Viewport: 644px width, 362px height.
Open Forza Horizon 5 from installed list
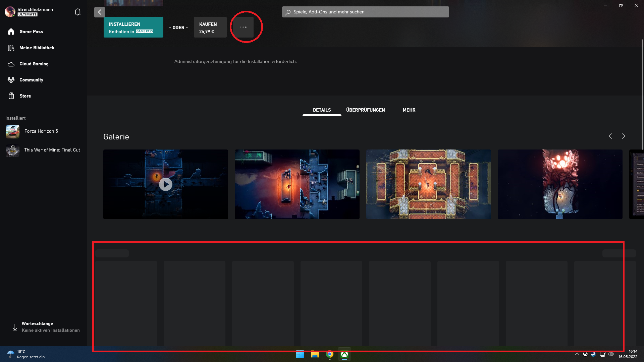tap(41, 131)
